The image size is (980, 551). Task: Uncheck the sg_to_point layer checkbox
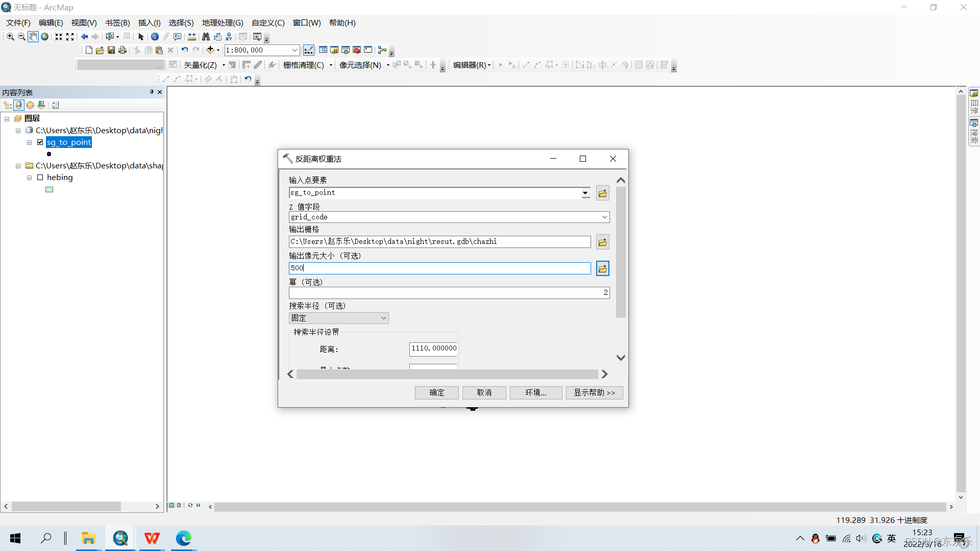pos(40,142)
